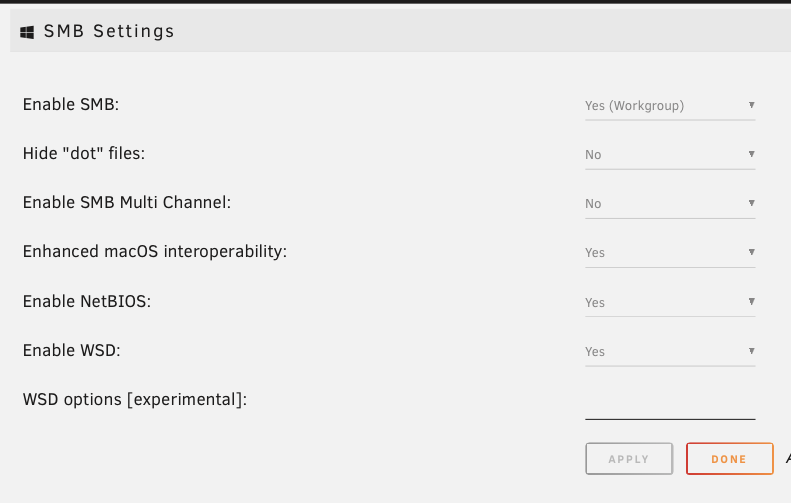
Task: Click the orange Done button
Action: pyautogui.click(x=729, y=459)
